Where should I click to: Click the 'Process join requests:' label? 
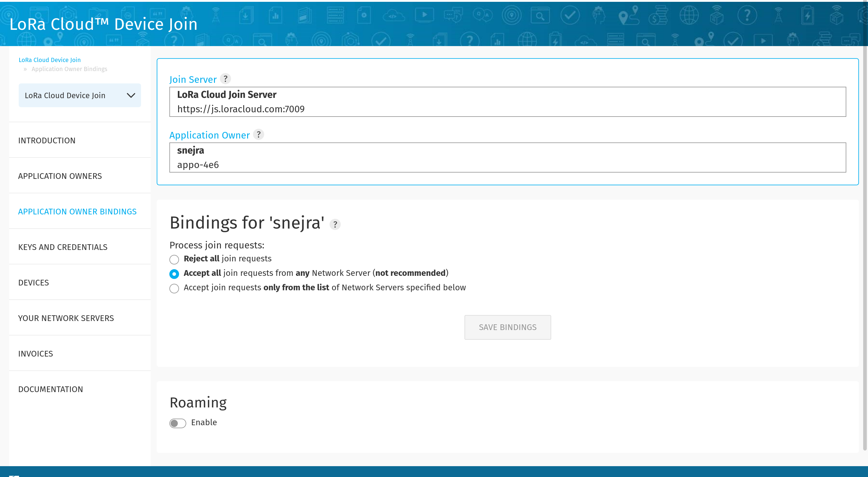[217, 245]
